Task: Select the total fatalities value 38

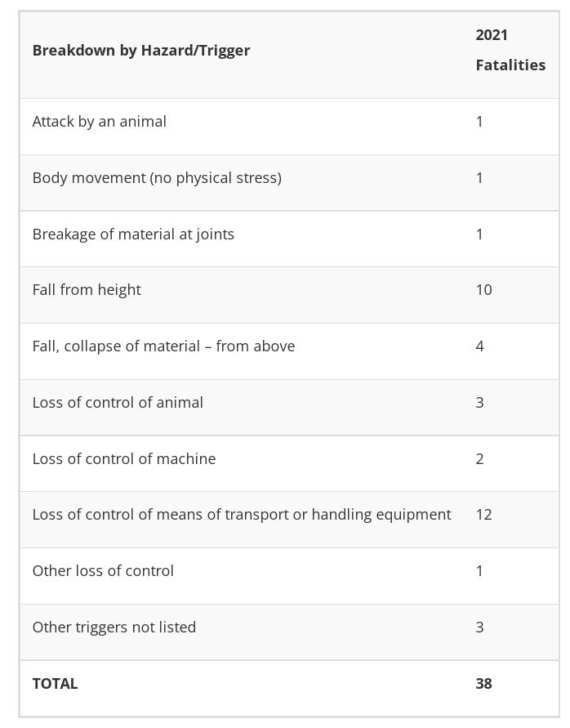Action: click(x=483, y=684)
